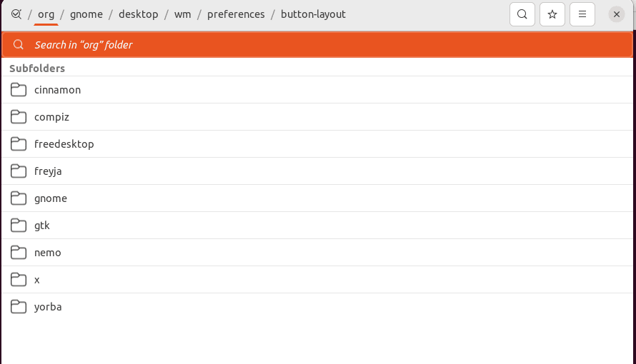
Task: Open the nemo subfolder
Action: [317, 253]
